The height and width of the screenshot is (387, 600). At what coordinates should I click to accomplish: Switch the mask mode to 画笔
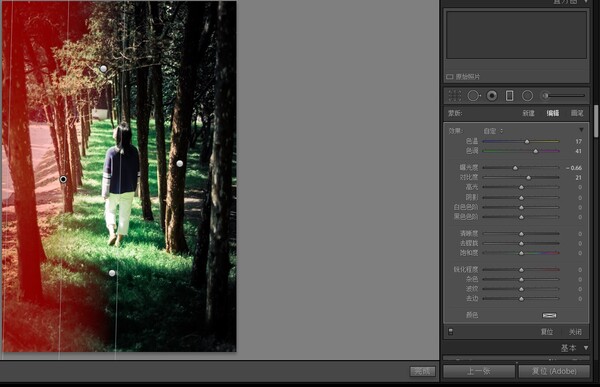pos(577,113)
